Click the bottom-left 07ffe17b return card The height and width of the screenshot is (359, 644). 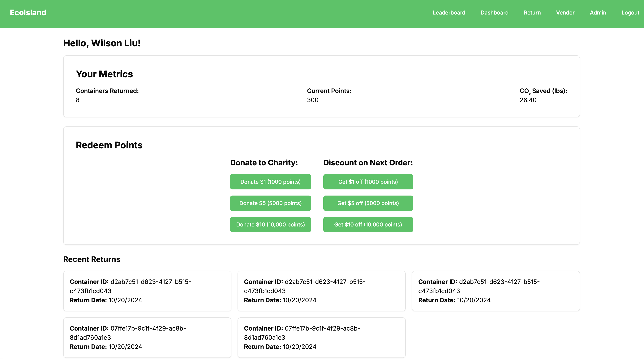tap(147, 337)
